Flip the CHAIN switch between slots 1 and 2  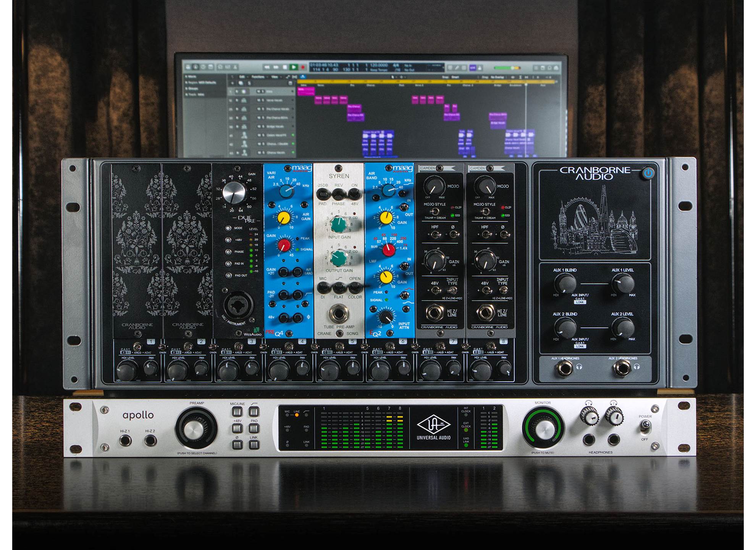163,347
